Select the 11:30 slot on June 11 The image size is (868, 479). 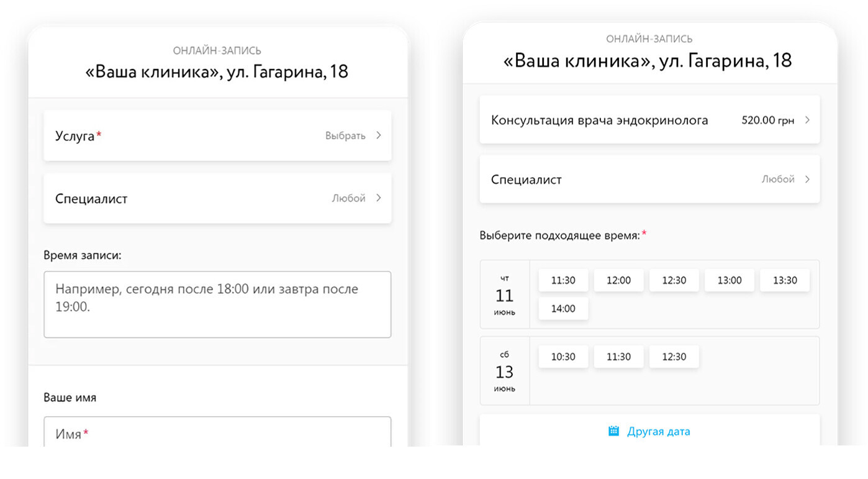click(x=563, y=280)
